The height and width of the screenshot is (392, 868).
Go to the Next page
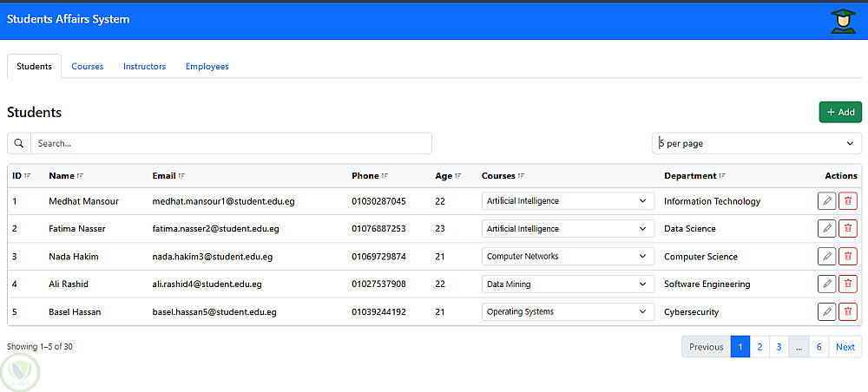click(x=845, y=347)
